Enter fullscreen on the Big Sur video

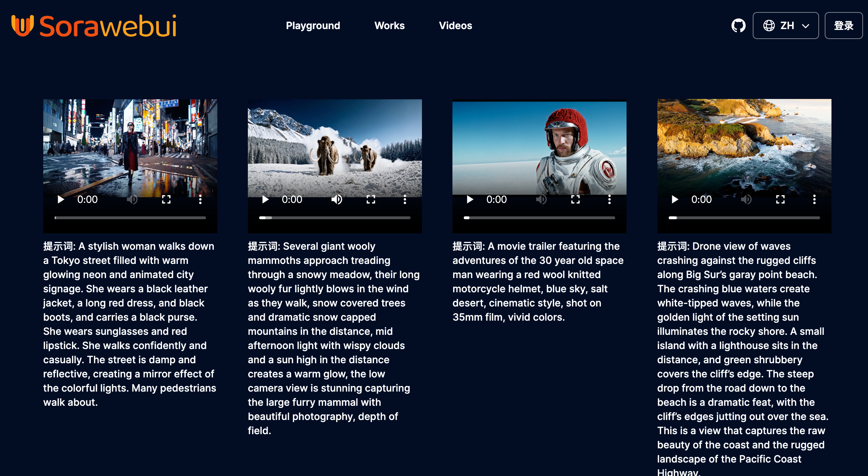tap(780, 199)
